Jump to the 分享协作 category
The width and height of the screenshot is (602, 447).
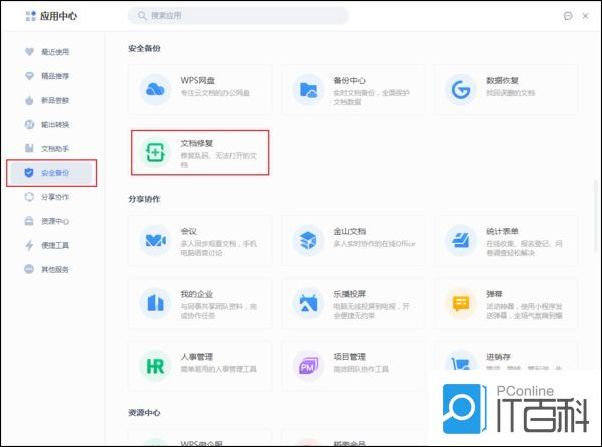[51, 197]
